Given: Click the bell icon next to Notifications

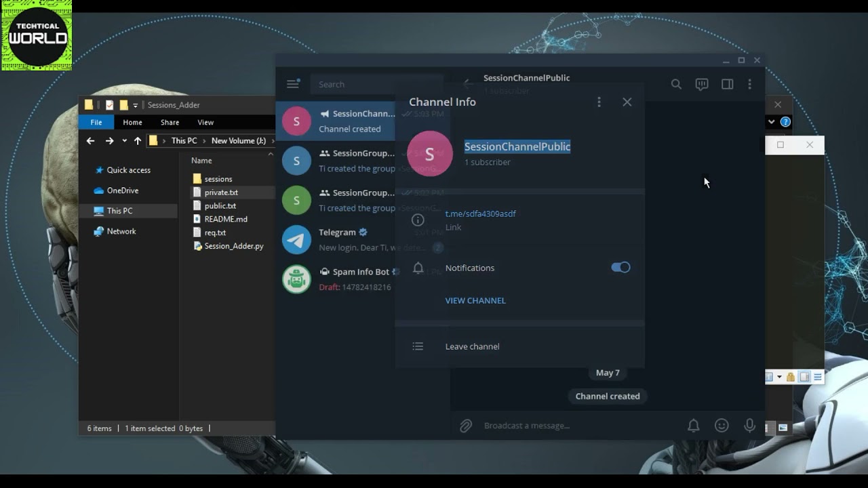Looking at the screenshot, I should tap(418, 268).
